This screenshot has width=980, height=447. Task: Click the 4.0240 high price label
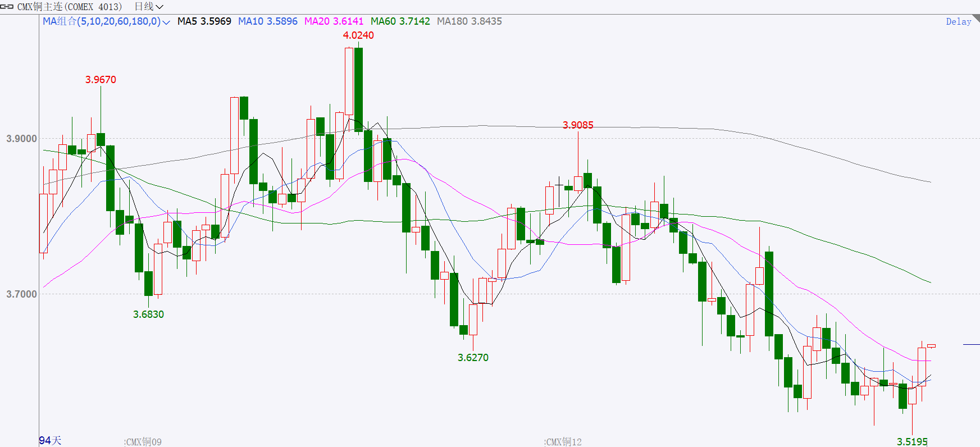358,35
